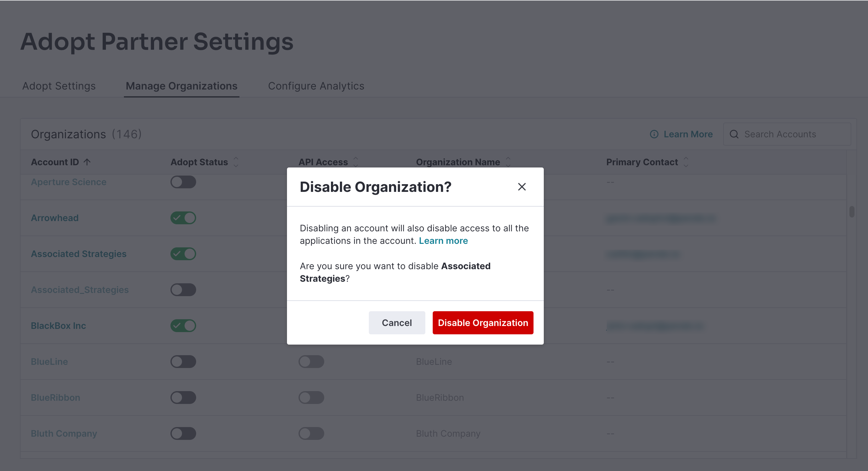Open the BlueRibbon account link
The height and width of the screenshot is (471, 868).
pos(55,398)
